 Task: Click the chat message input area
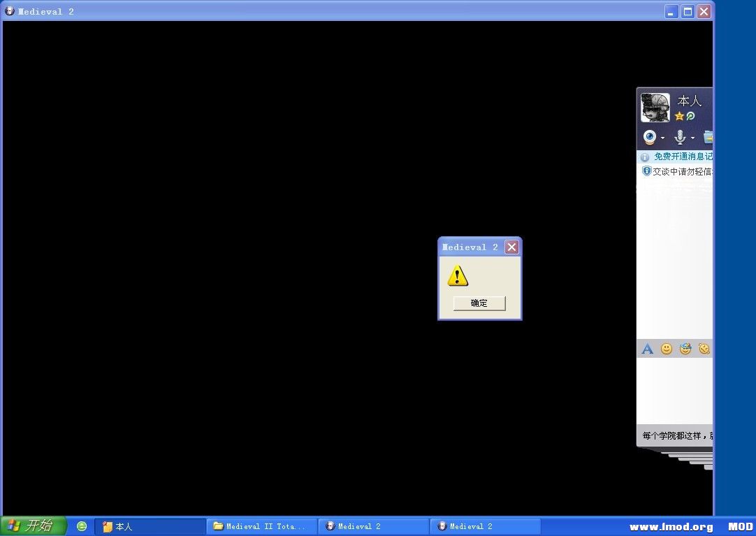click(x=674, y=391)
